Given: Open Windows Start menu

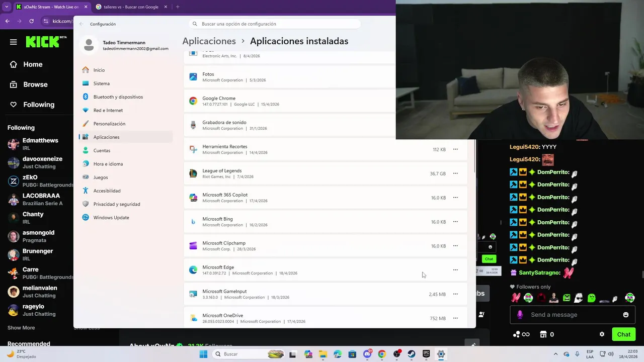Looking at the screenshot, I should 203,354.
